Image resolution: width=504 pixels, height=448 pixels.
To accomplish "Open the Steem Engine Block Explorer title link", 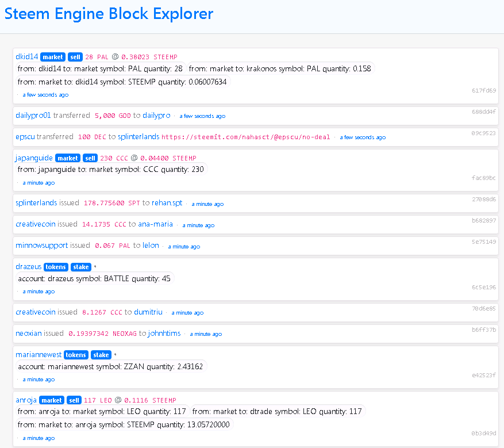I will [109, 14].
